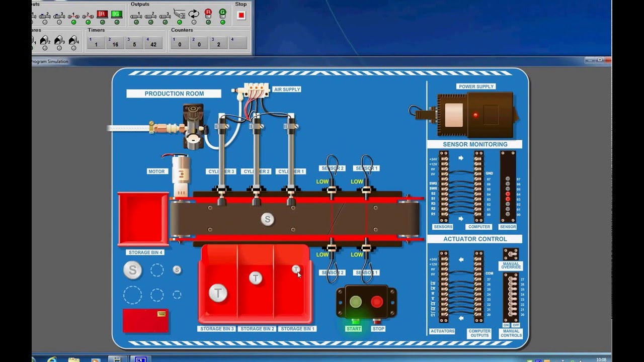Open the folder icon in the taskbar
644x362 pixels.
click(74, 359)
